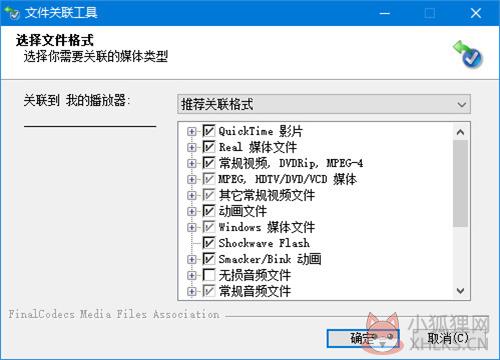This screenshot has width=500, height=360.
Task: Toggle the Smacker/Bink 动画 checkbox
Action: coord(209,259)
